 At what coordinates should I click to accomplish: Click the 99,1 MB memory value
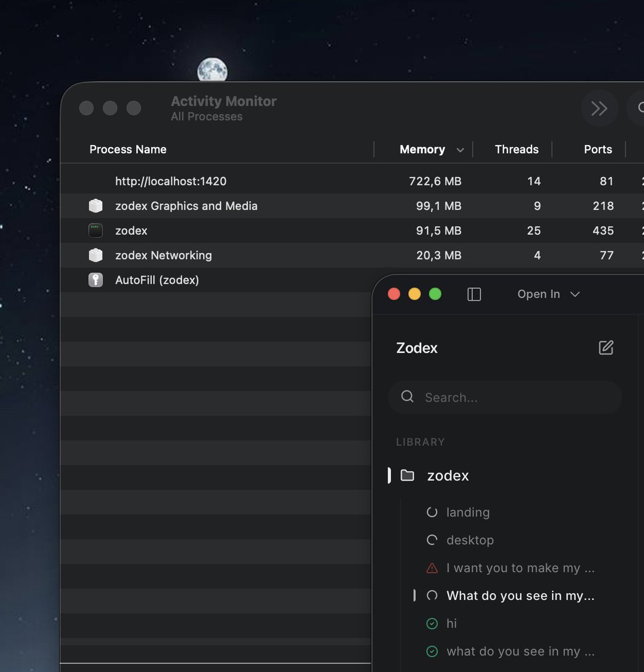438,206
